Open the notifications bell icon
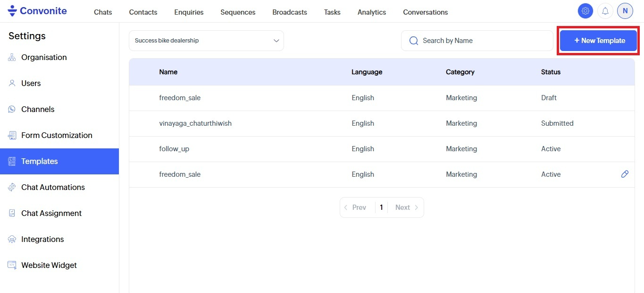 tap(605, 11)
